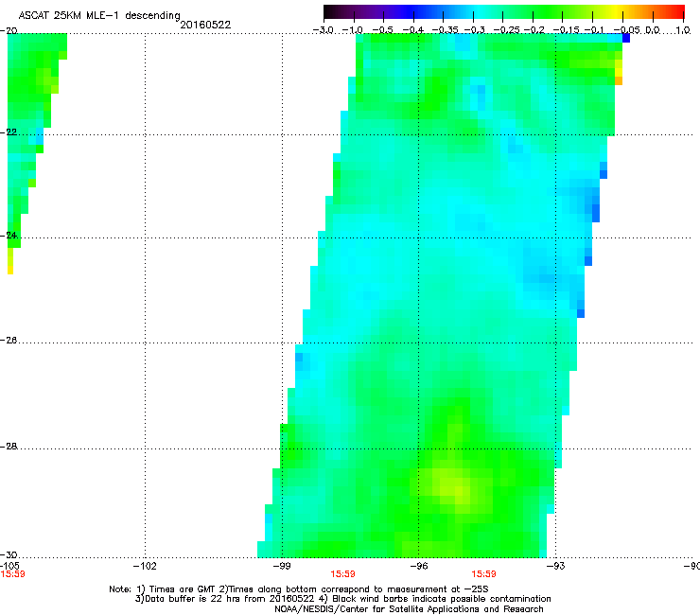Screen dimensions: 700x615
Task: Click the -22 latitude axis label
Action: tap(9, 132)
